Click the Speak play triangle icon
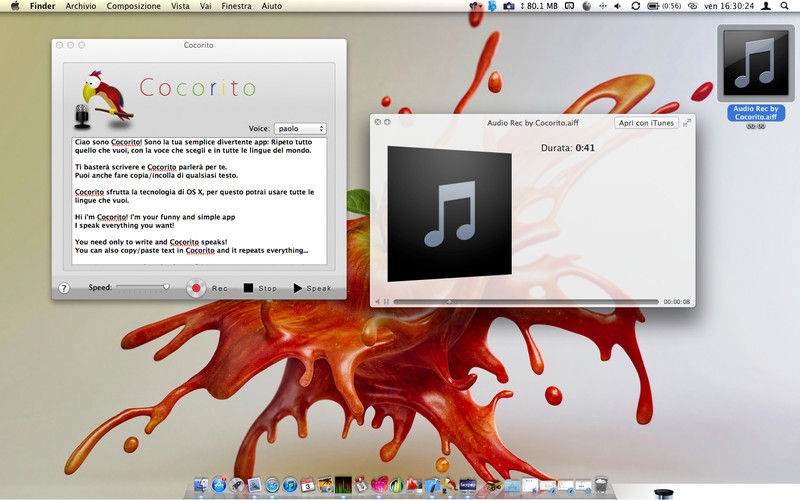 click(297, 288)
